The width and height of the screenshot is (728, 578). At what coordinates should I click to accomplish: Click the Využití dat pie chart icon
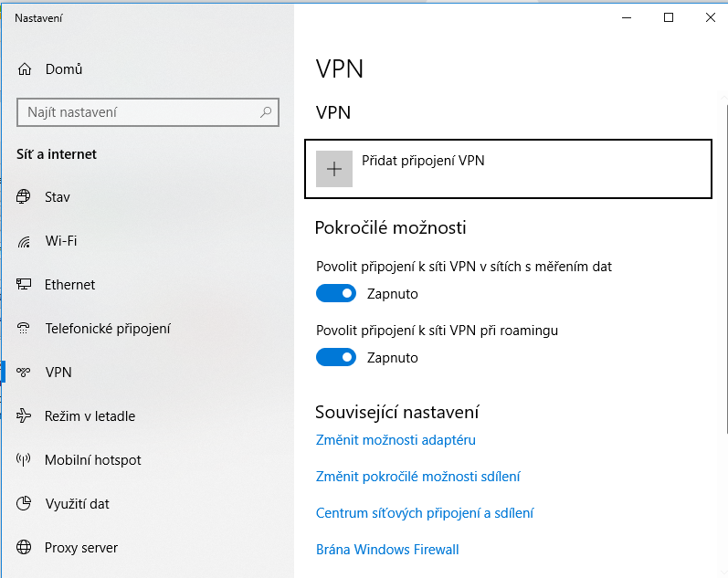coord(25,504)
